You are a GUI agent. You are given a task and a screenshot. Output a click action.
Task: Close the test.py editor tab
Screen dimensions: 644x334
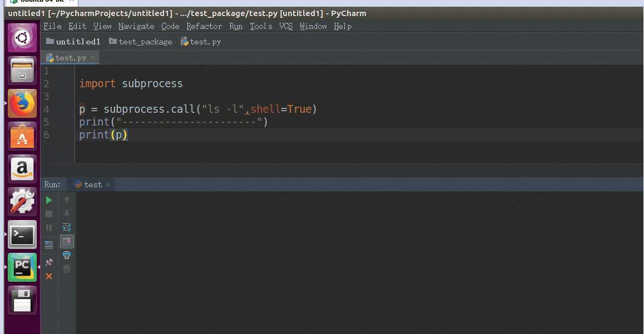93,58
